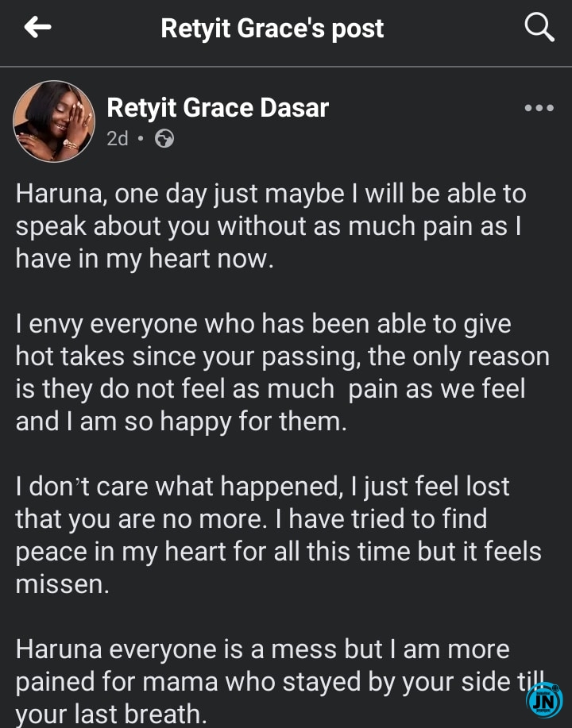Click the 2d post timestamp

[118, 139]
